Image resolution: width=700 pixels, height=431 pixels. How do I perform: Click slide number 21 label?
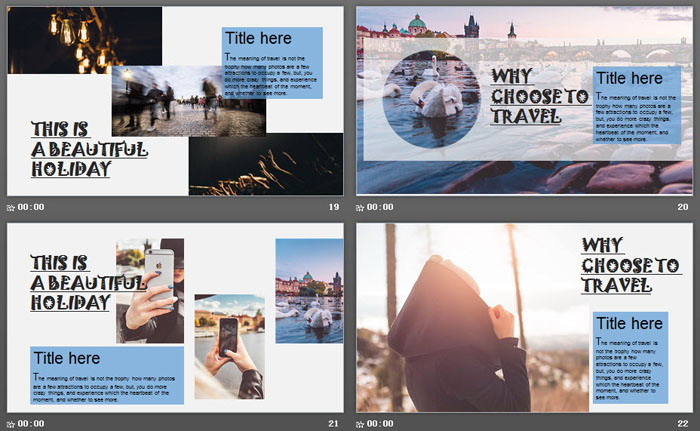[x=334, y=423]
